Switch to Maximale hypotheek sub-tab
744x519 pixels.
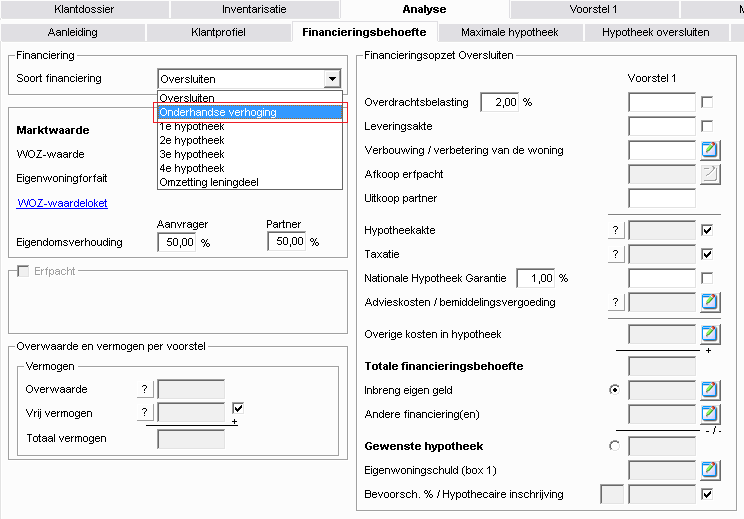(x=510, y=32)
